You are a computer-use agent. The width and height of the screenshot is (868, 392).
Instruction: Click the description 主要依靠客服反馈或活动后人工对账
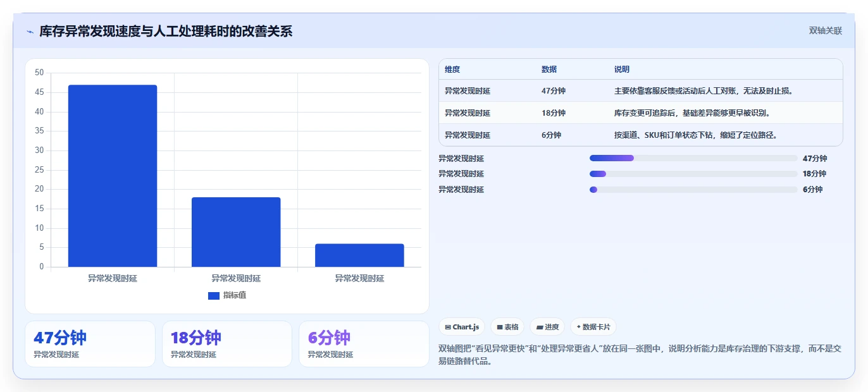(704, 91)
